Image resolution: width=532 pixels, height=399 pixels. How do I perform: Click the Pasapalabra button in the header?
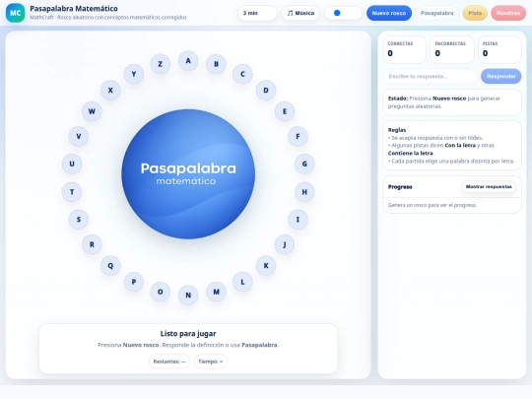coord(436,13)
